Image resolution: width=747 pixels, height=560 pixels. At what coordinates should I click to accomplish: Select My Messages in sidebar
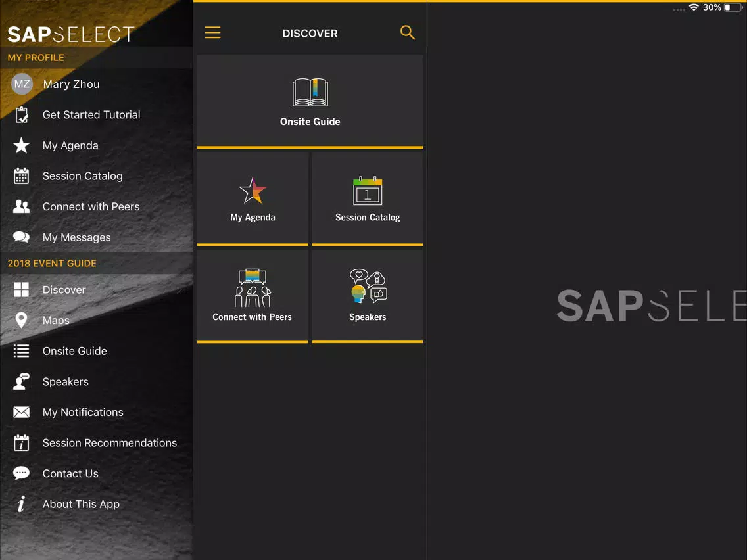(97, 237)
